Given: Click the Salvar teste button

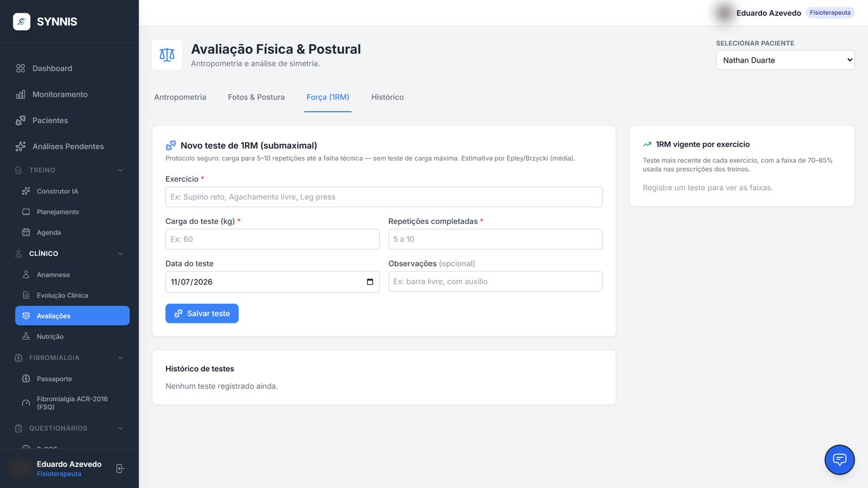Looking at the screenshot, I should (x=202, y=313).
